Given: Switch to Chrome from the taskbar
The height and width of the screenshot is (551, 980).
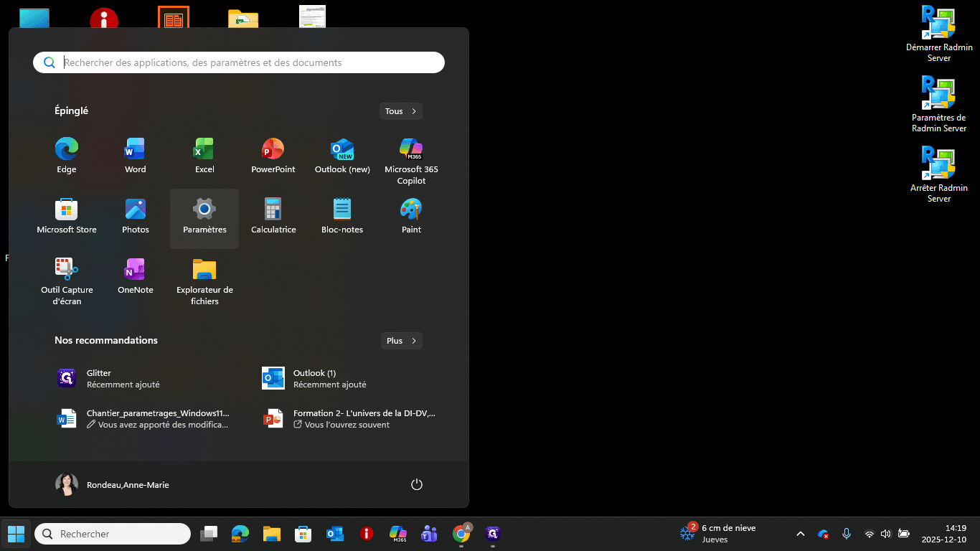Looking at the screenshot, I should click(461, 534).
